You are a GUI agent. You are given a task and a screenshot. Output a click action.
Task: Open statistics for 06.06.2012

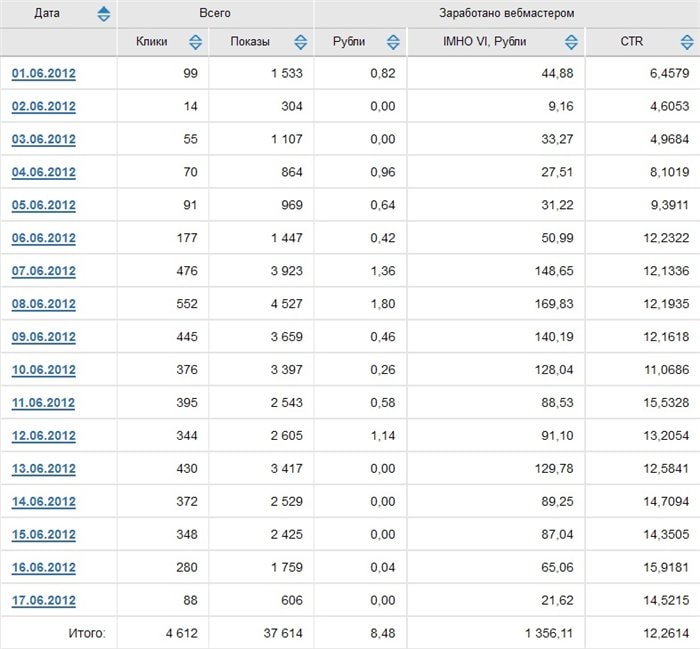click(x=44, y=238)
